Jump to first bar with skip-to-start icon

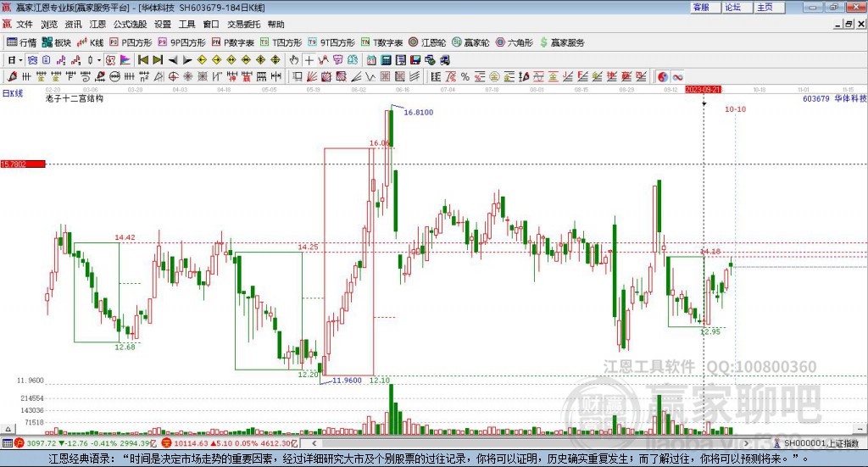142,60
